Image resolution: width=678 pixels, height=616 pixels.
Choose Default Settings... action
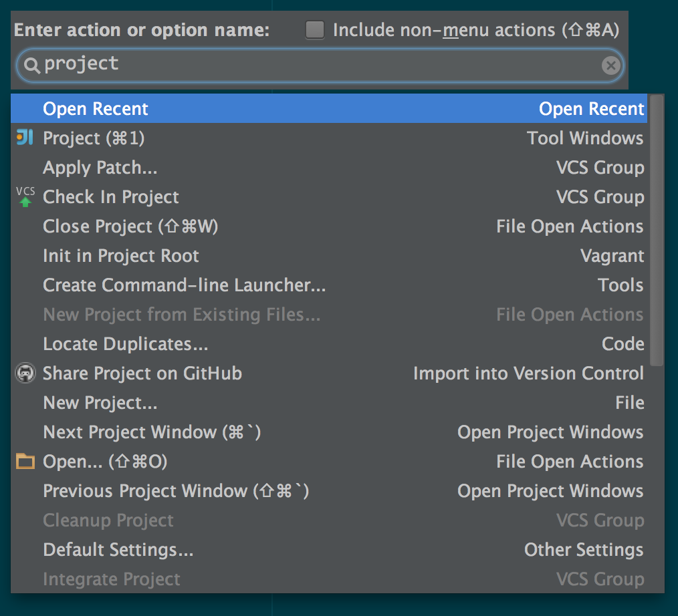[329, 549]
